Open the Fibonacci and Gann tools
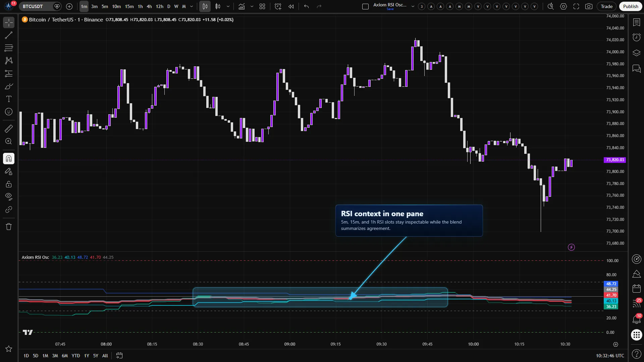Screen dimensions: 644x362 click(x=9, y=48)
